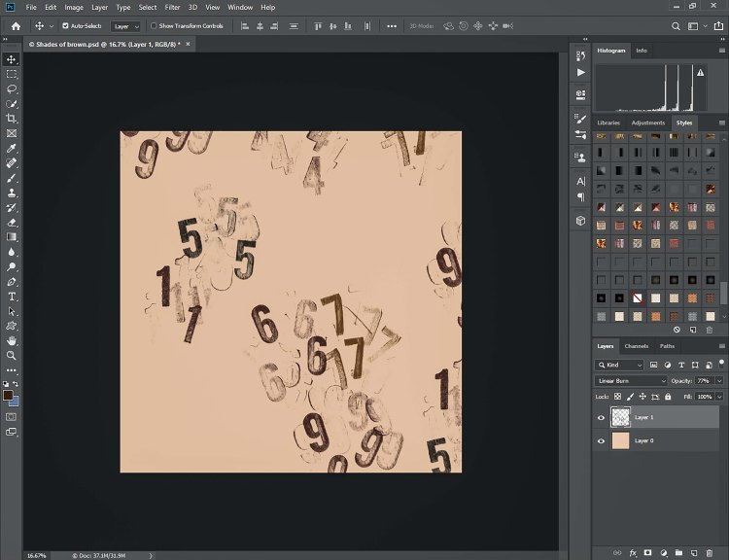Select the Horizontal Type tool
The height and width of the screenshot is (560, 729).
(12, 297)
